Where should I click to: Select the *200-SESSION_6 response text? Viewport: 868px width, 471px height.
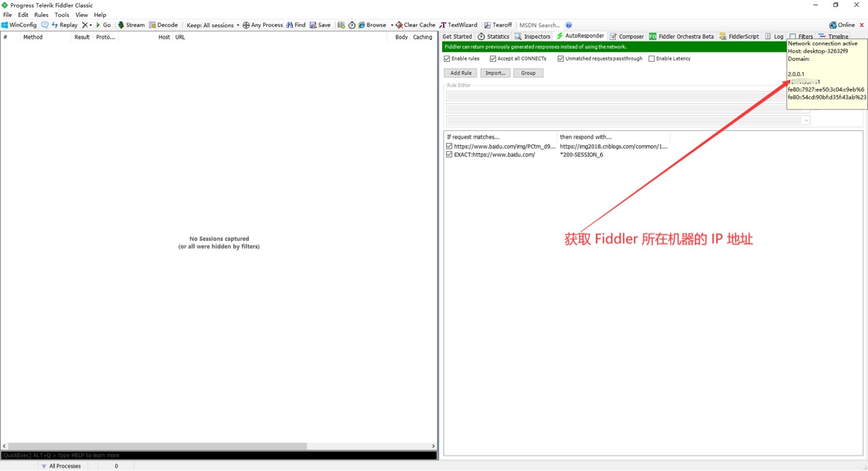[581, 155]
